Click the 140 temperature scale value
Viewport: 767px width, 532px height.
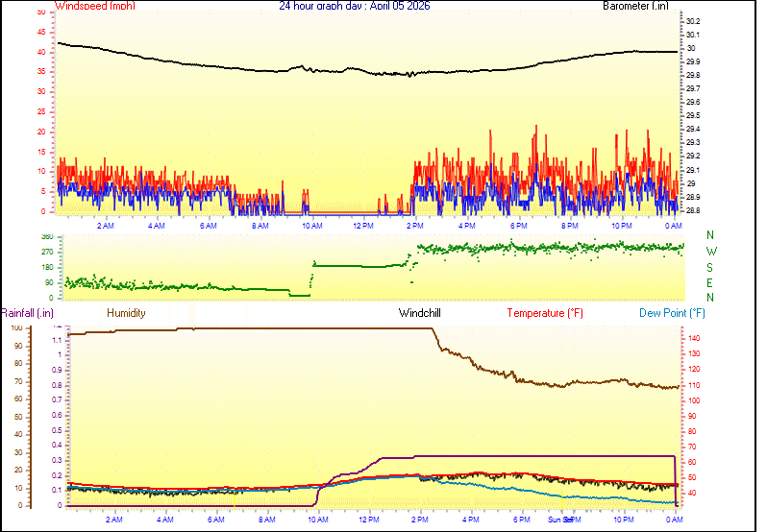pos(692,339)
